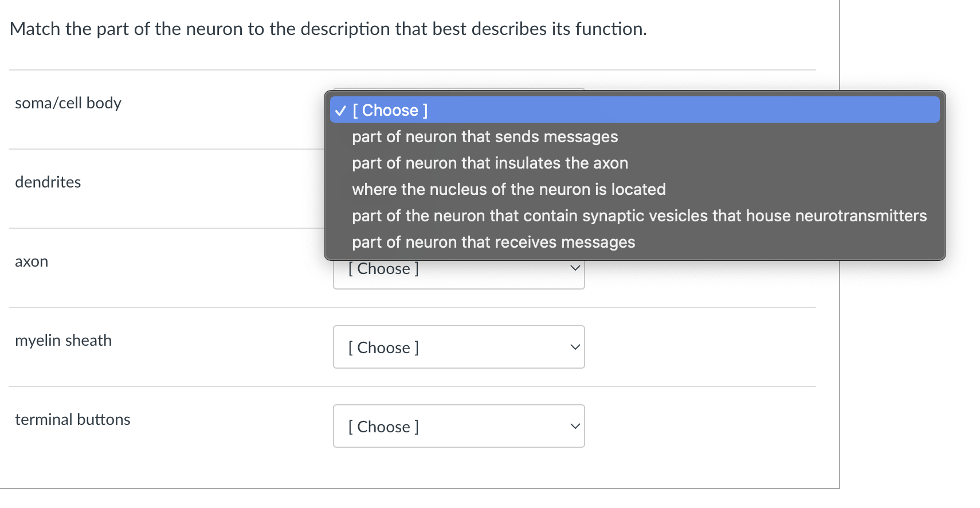
Task: Pick "part of neuron that insulates the axon"
Action: pos(490,163)
